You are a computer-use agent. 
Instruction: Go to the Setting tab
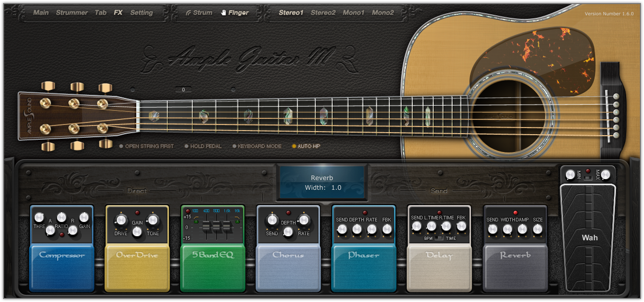click(141, 13)
